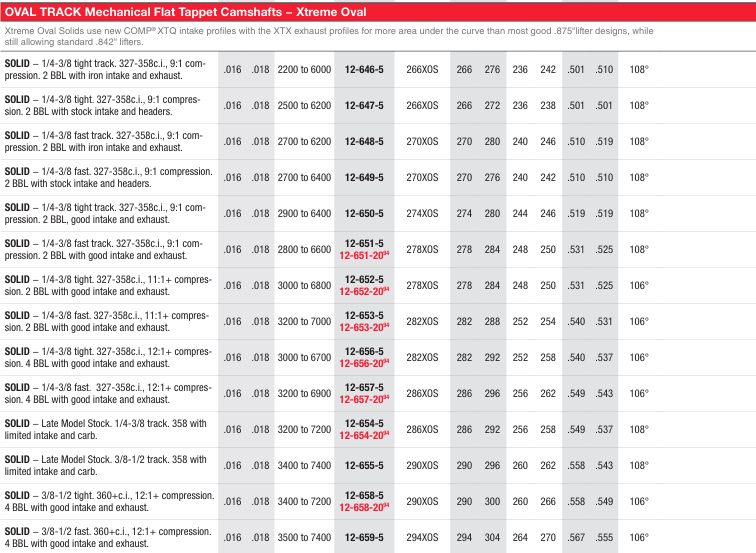Screen dimensions: 756x553
Task: Click lobe separation 106° in the 12-659-5 row
Action: point(639,537)
